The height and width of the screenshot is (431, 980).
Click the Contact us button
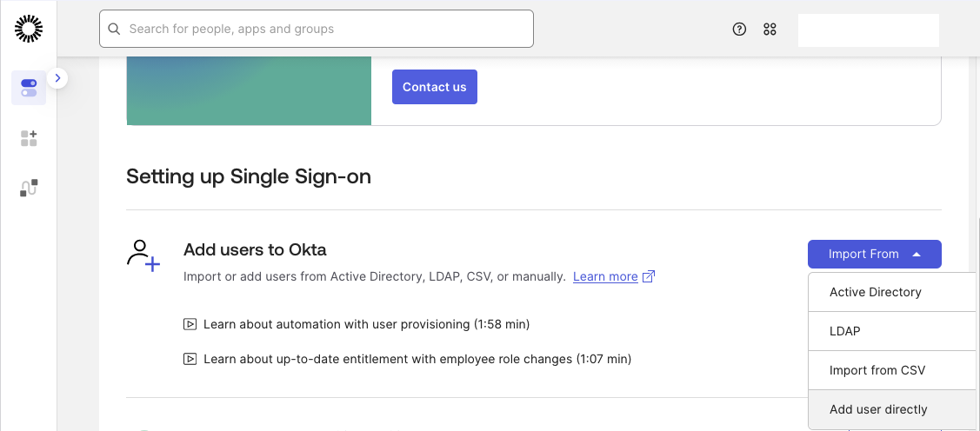point(435,87)
